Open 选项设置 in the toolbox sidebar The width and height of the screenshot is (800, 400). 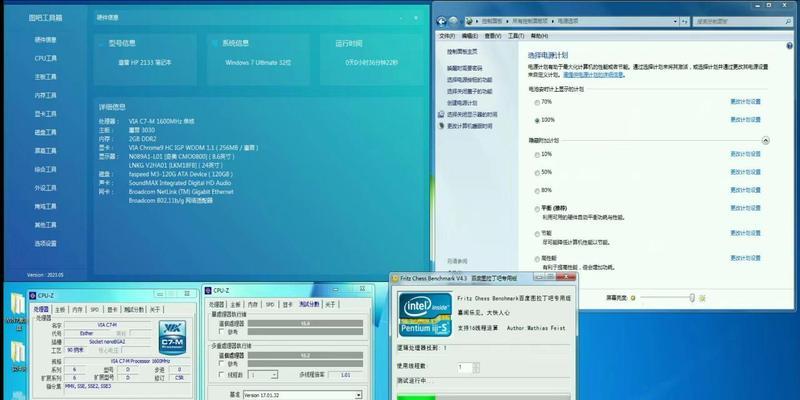[x=45, y=243]
